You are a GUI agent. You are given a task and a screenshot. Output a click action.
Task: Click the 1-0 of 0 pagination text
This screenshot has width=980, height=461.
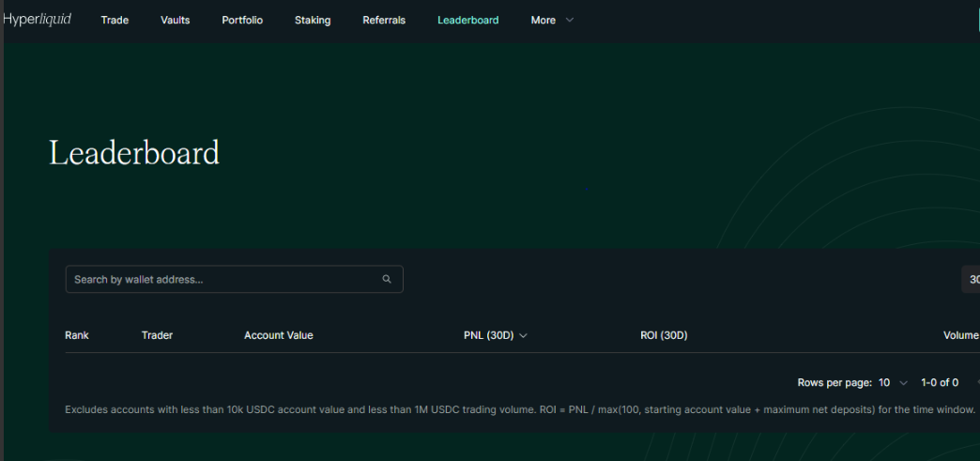(940, 382)
